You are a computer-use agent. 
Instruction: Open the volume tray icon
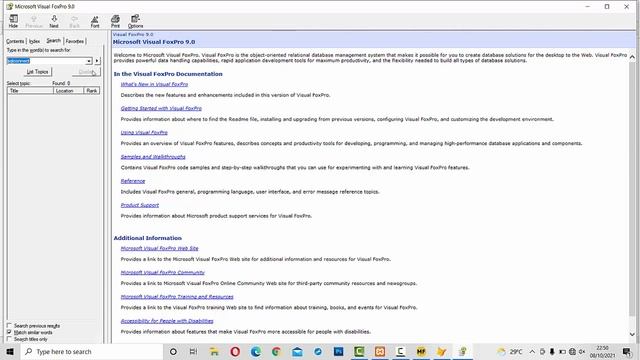582,351
